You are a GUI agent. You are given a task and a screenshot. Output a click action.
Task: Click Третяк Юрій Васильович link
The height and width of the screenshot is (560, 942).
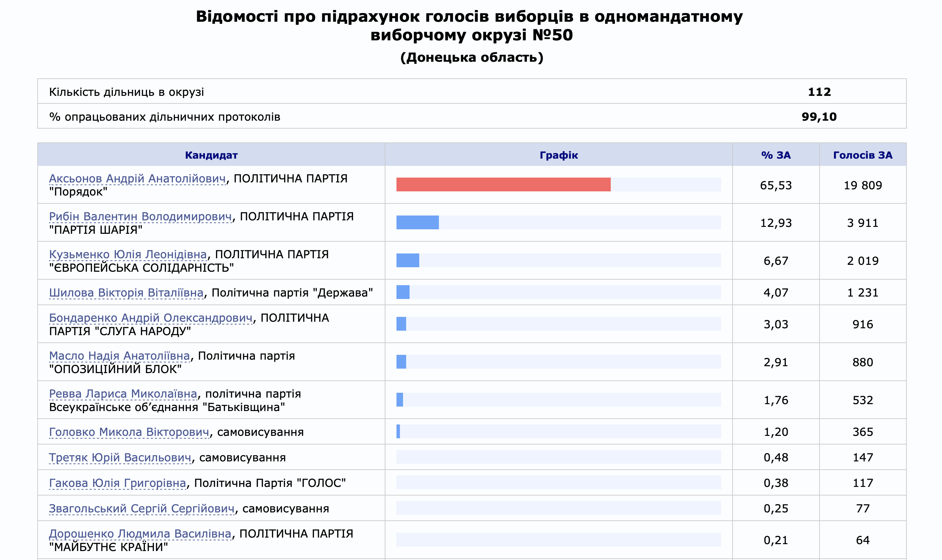tap(120, 458)
